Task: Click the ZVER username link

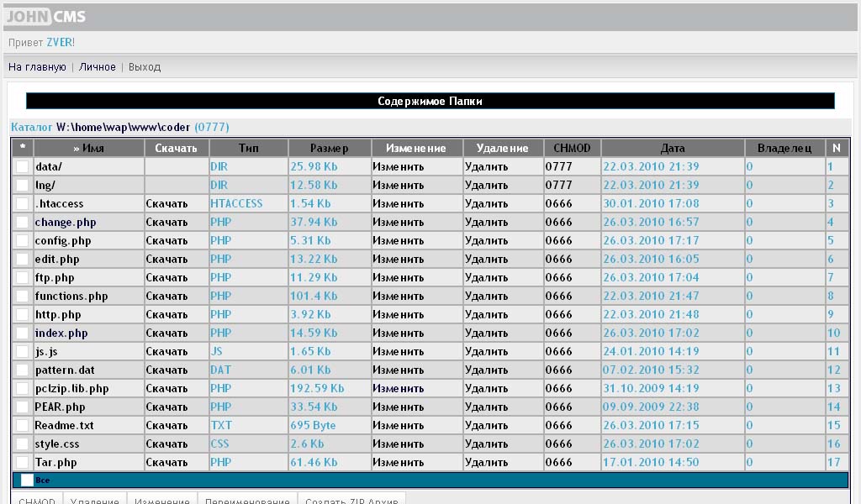Action: (x=61, y=42)
